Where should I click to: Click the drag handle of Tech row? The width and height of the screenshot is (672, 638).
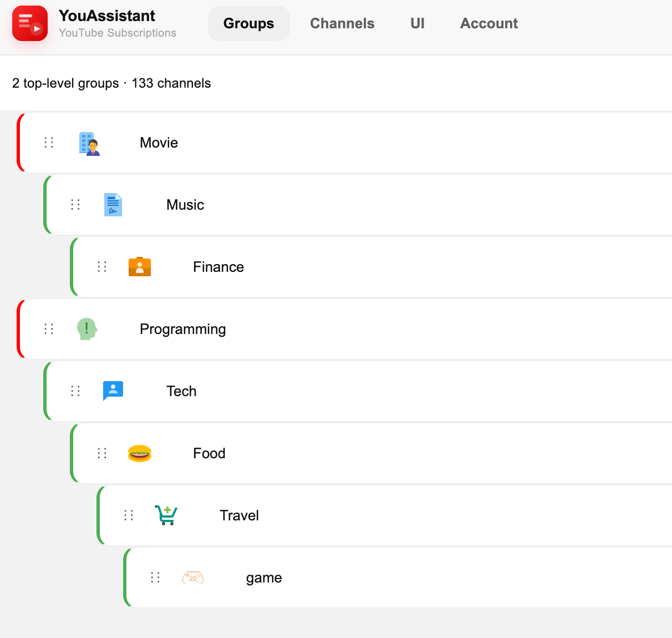pos(75,391)
